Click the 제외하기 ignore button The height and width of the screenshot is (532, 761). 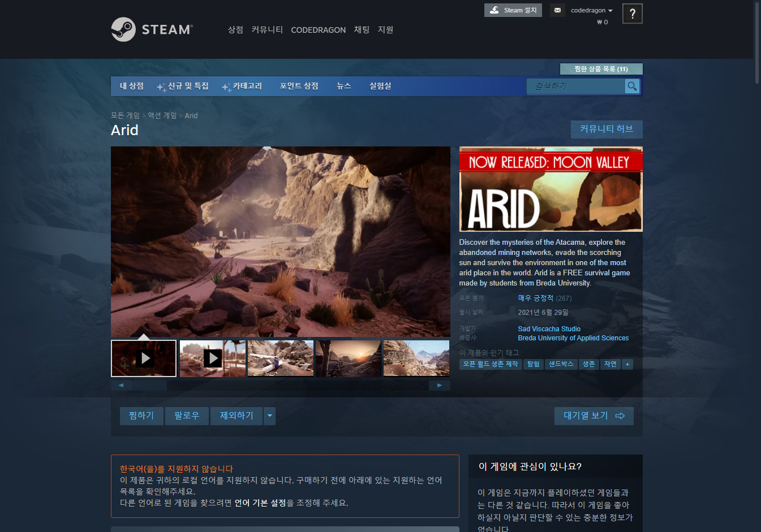(x=237, y=416)
